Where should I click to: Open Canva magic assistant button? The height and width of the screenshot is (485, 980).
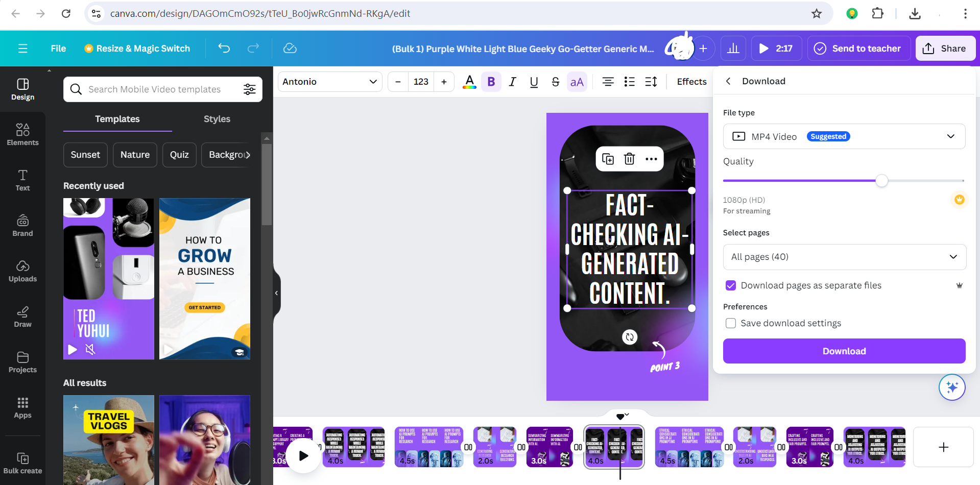pos(952,387)
